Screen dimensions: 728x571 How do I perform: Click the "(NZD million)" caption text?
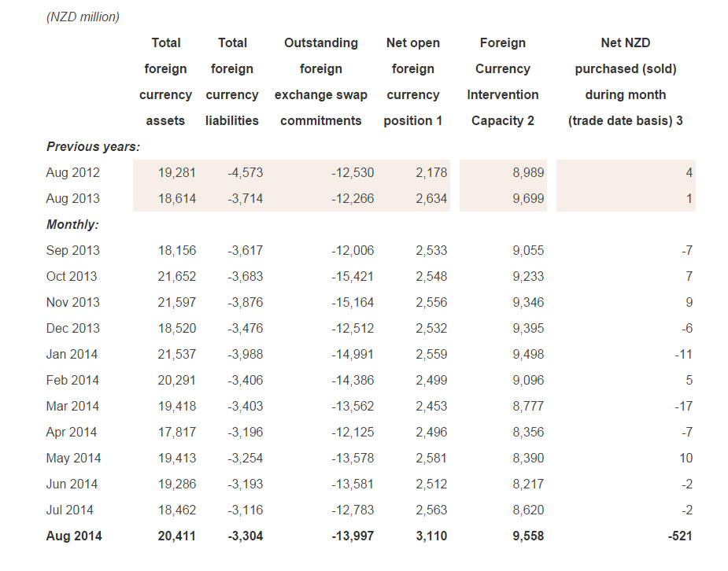(83, 17)
